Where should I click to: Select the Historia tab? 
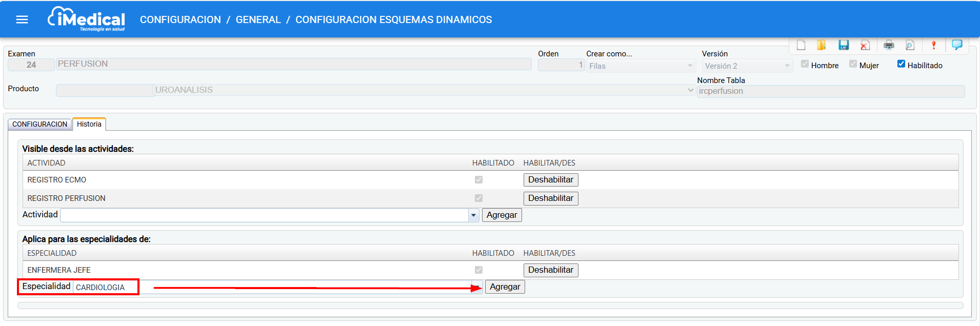89,125
